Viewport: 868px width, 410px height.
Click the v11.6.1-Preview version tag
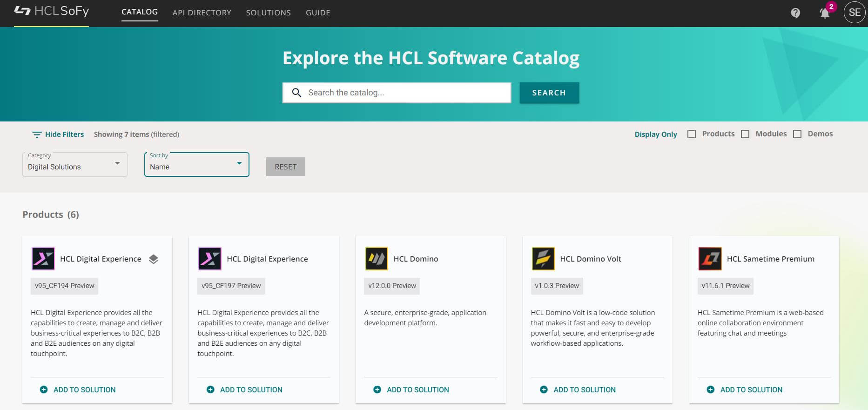726,286
